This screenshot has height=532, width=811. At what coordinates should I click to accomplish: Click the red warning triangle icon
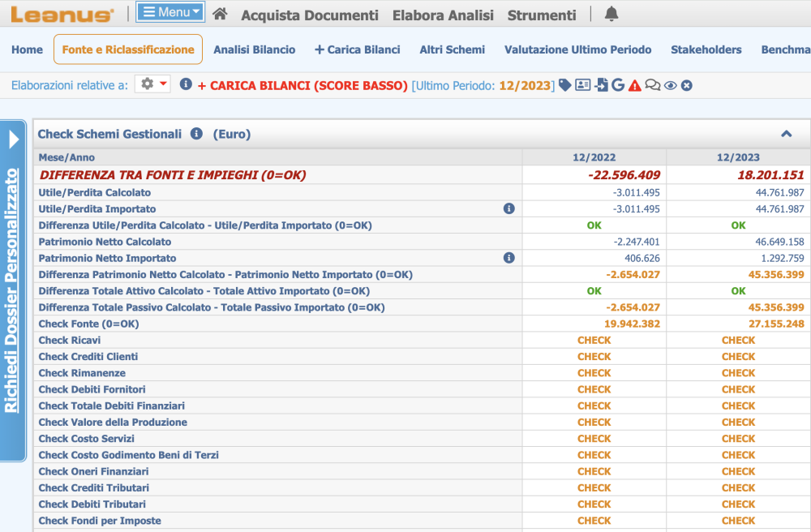click(635, 85)
